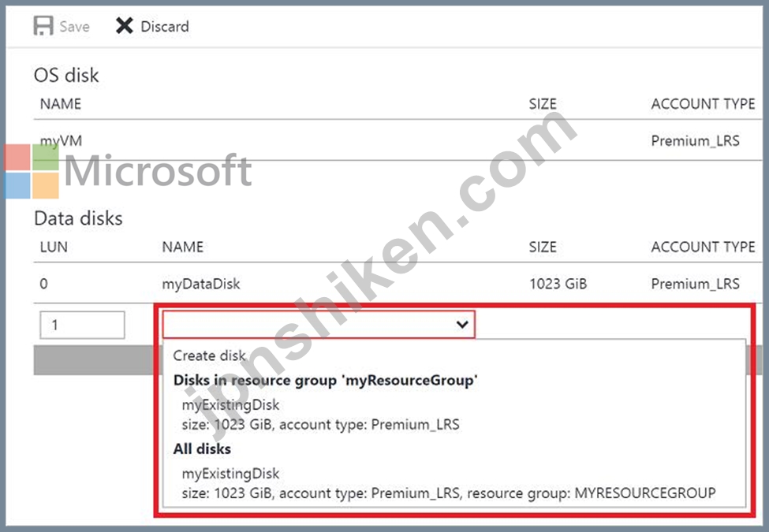Click the 1023 GiB size of myDataDisk
This screenshot has width=769, height=532.
(x=558, y=284)
